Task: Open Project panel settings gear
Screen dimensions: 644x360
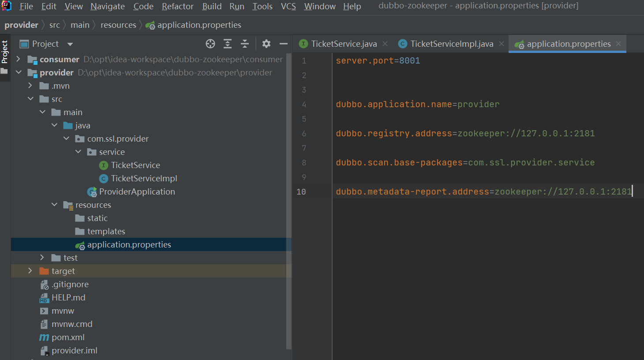Action: tap(266, 44)
